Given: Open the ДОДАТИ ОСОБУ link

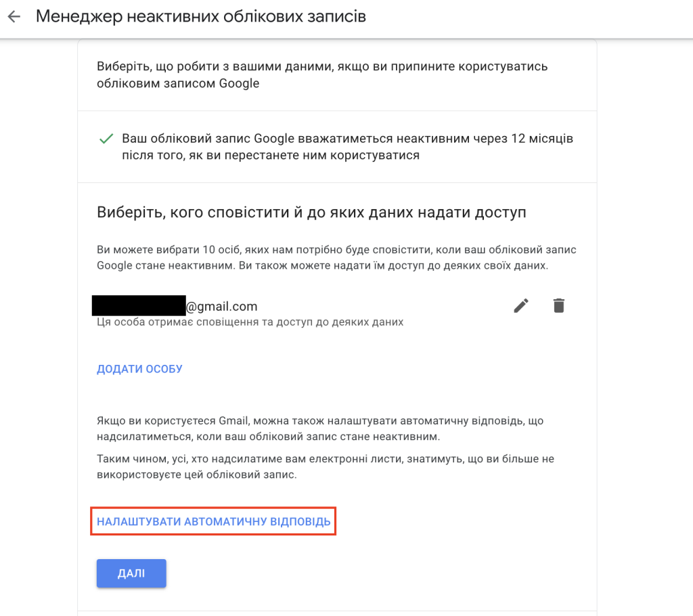Looking at the screenshot, I should coord(139,369).
